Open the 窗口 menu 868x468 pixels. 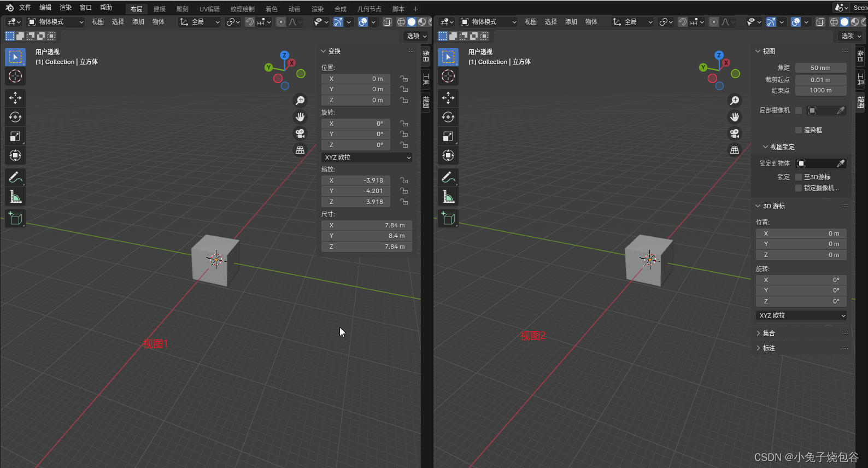coord(86,8)
